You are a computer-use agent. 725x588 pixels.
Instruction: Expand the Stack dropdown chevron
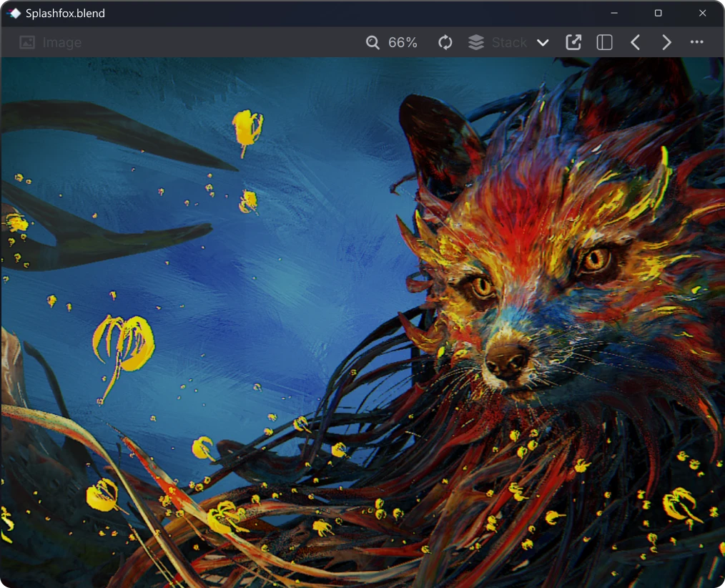click(x=543, y=42)
